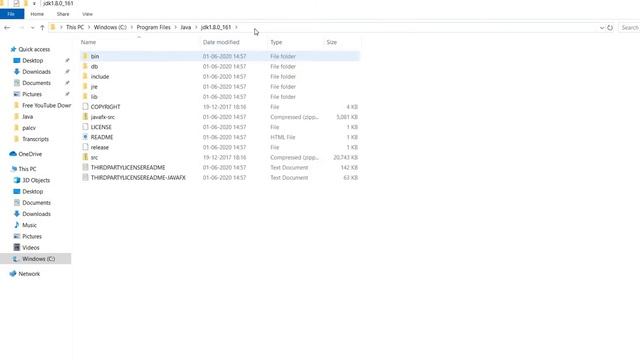
Task: Open 3D Objects under This PC
Action: (x=36, y=180)
